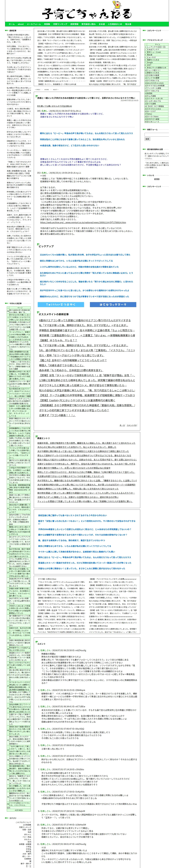The image size is (174, 868).
Task: Open 鬼女速 in the nav bar
Action: pos(128,24)
